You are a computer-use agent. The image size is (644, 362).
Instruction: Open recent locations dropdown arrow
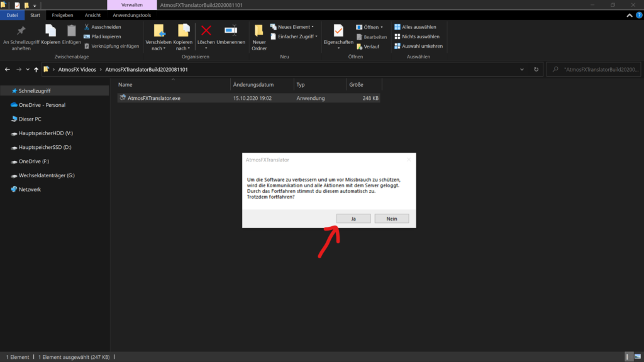click(x=28, y=69)
